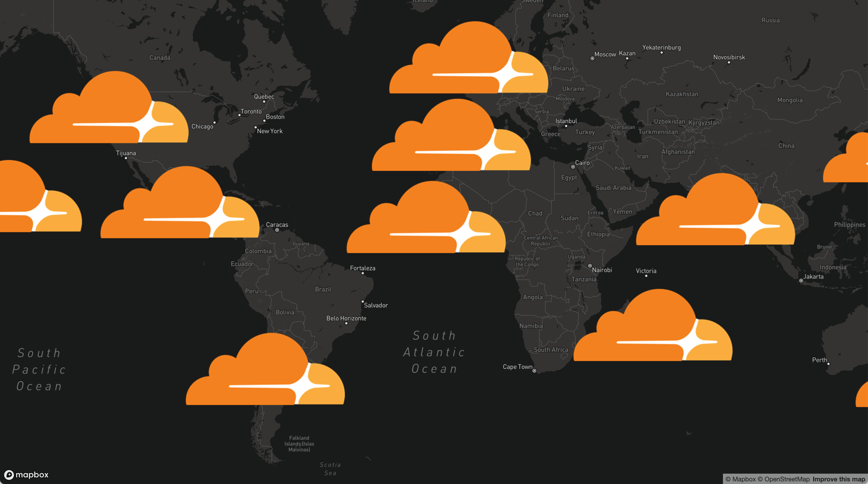Viewport: 868px width, 484px height.
Task: Click the Colombia country label
Action: (258, 251)
